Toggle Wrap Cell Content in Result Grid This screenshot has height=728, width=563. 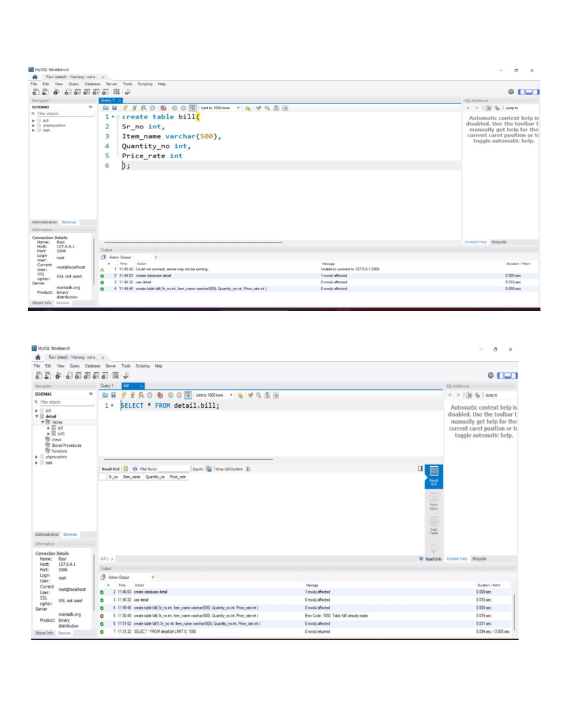[249, 469]
